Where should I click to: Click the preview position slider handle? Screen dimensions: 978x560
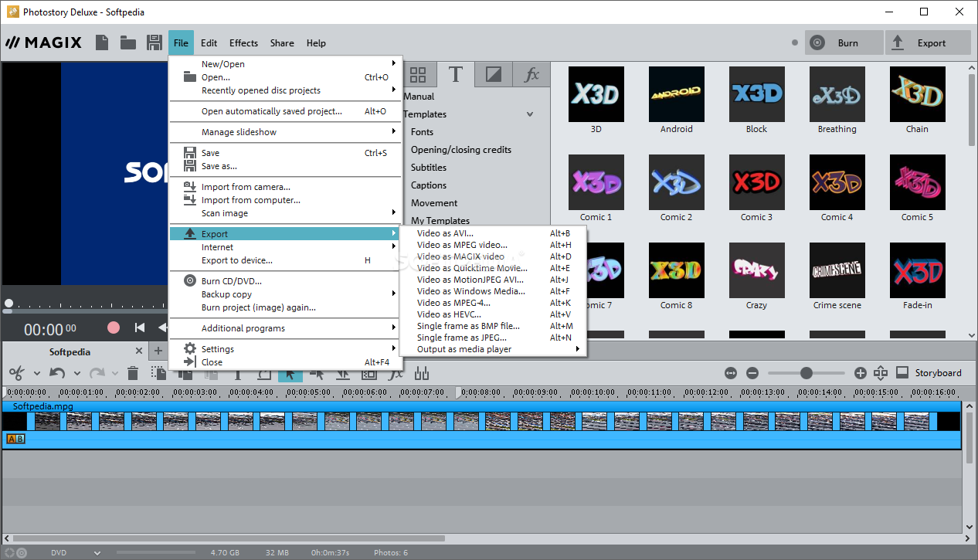click(x=8, y=304)
